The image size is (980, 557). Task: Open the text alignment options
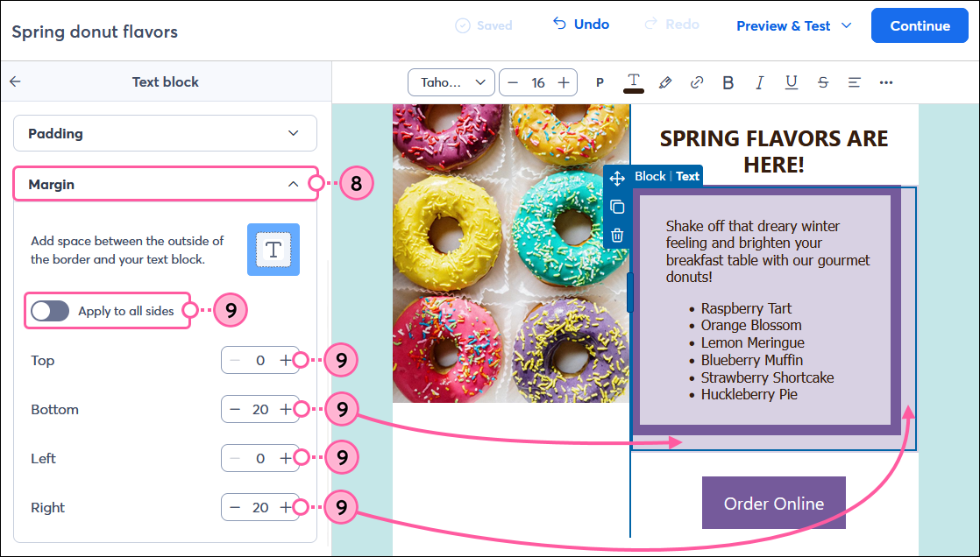(855, 82)
